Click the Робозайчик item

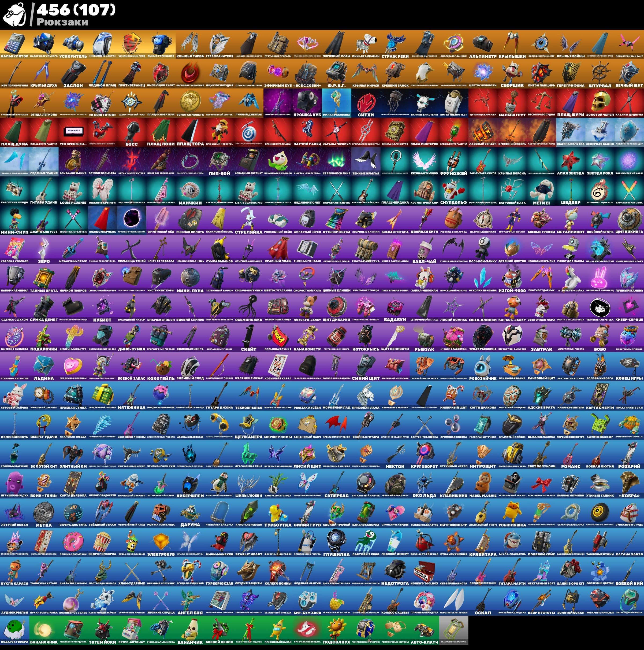(483, 367)
